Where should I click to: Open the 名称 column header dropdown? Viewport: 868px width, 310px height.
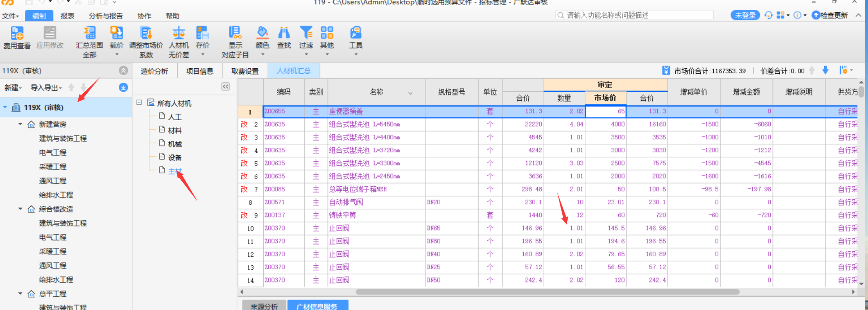click(410, 93)
